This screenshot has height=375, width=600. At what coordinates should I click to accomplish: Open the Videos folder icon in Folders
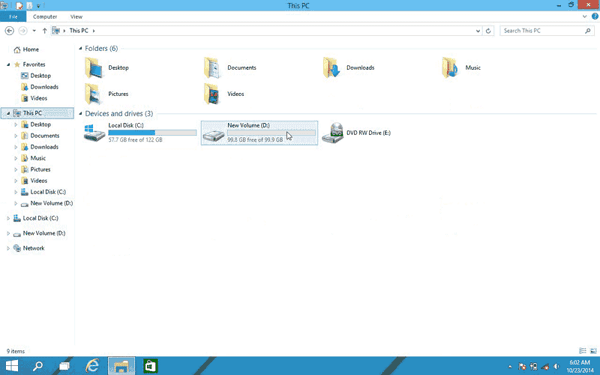[212, 94]
